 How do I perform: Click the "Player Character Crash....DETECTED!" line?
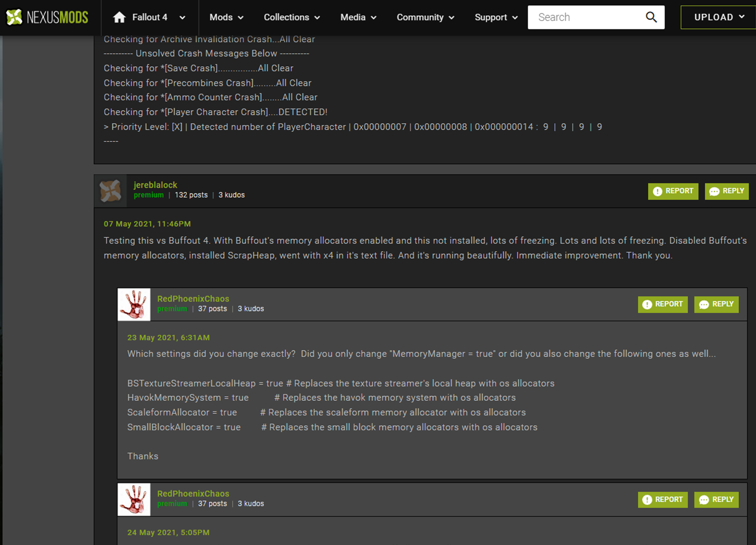[215, 112]
